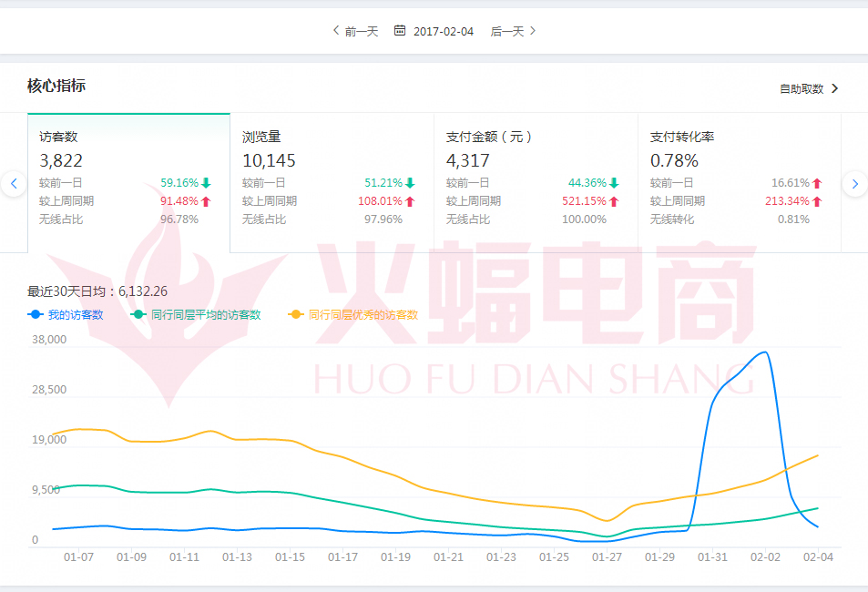Select the 支付转化率 metric card
Viewport: 868px width, 592px height.
[x=740, y=183]
